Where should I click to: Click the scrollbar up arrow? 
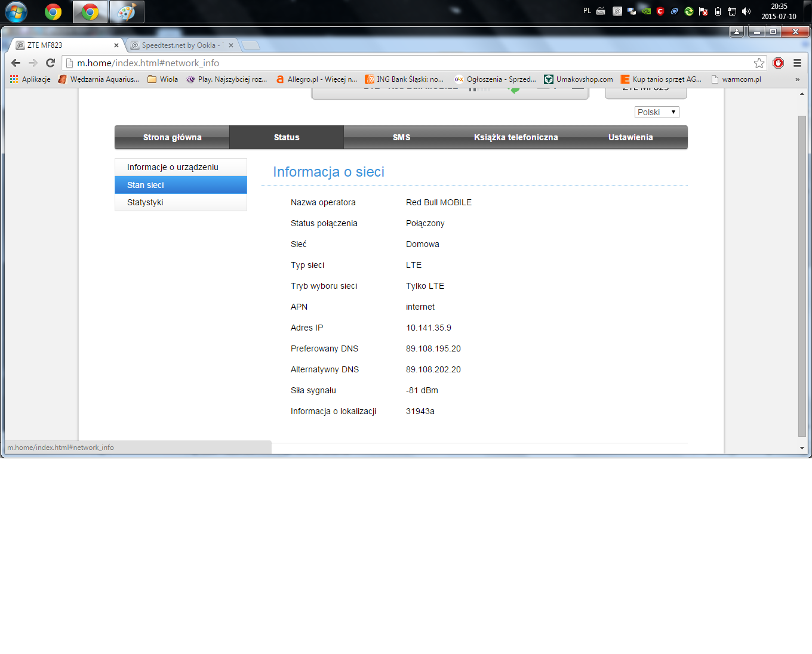(x=802, y=94)
